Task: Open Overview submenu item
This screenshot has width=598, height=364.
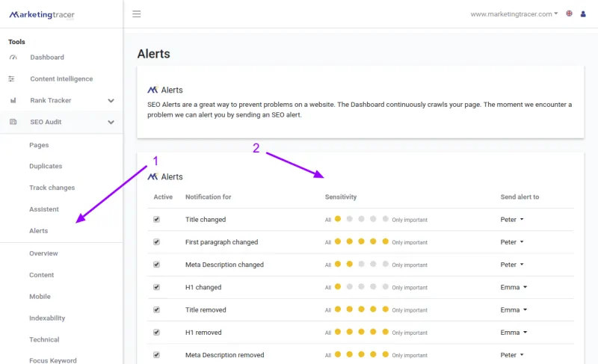Action: pos(43,253)
